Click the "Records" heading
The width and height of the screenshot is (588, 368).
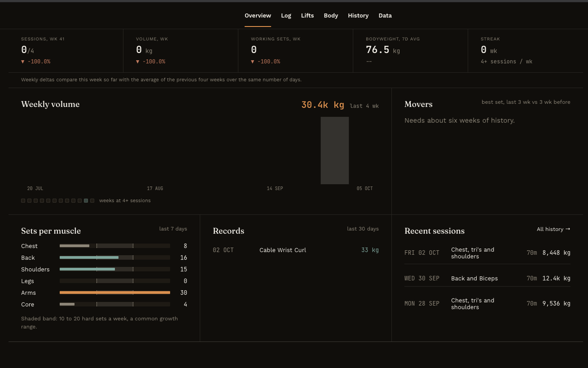[x=228, y=231]
